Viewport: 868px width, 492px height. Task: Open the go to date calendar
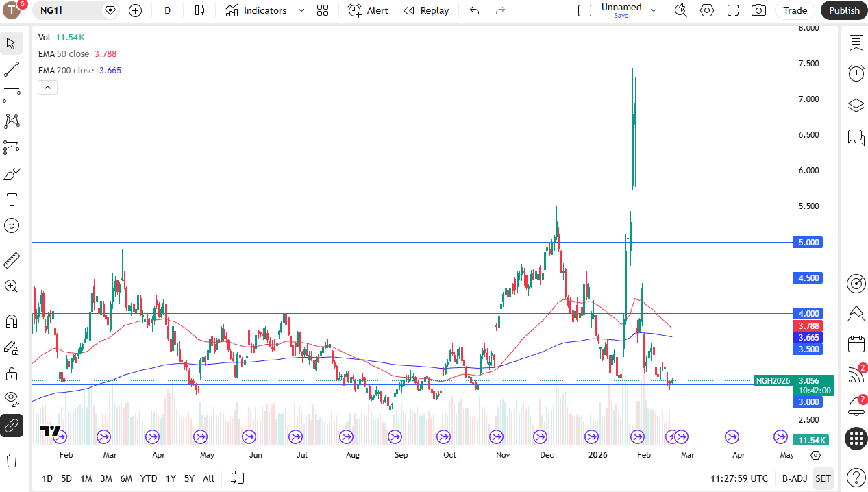point(238,478)
